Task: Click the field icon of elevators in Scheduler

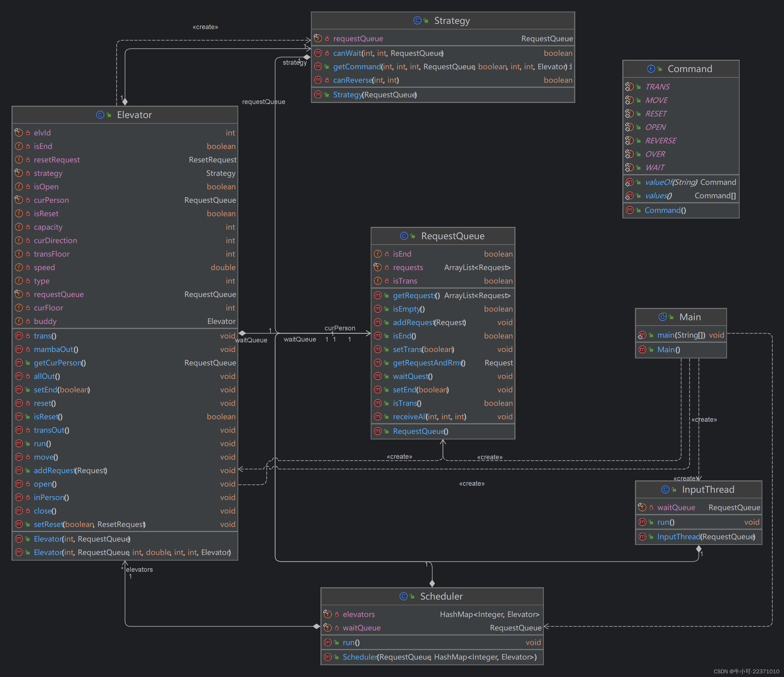Action: pyautogui.click(x=328, y=614)
